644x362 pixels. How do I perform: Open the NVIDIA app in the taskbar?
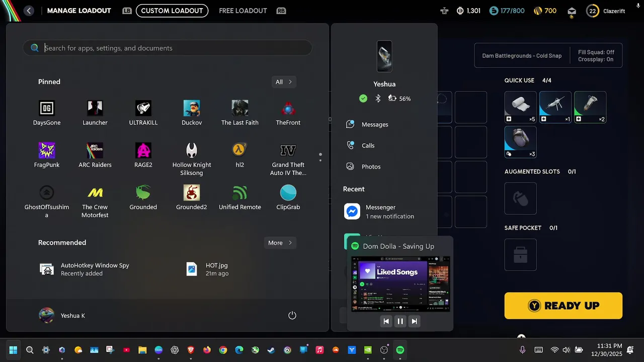(x=368, y=350)
